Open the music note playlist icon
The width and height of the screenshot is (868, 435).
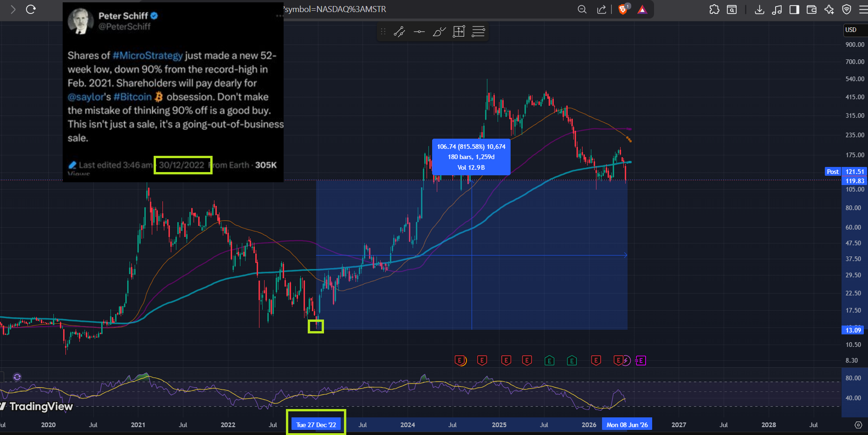(777, 9)
